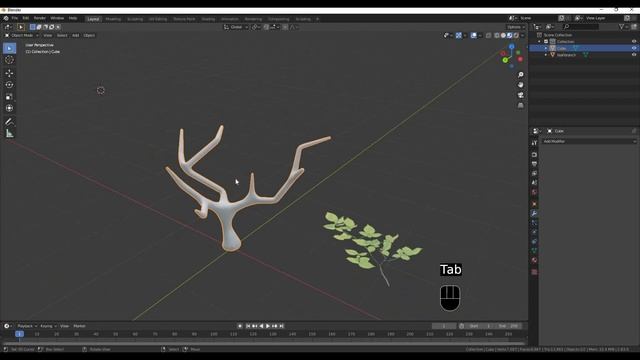Open the Global transform orientation dropdown
This screenshot has width=640, height=360.
[x=236, y=27]
